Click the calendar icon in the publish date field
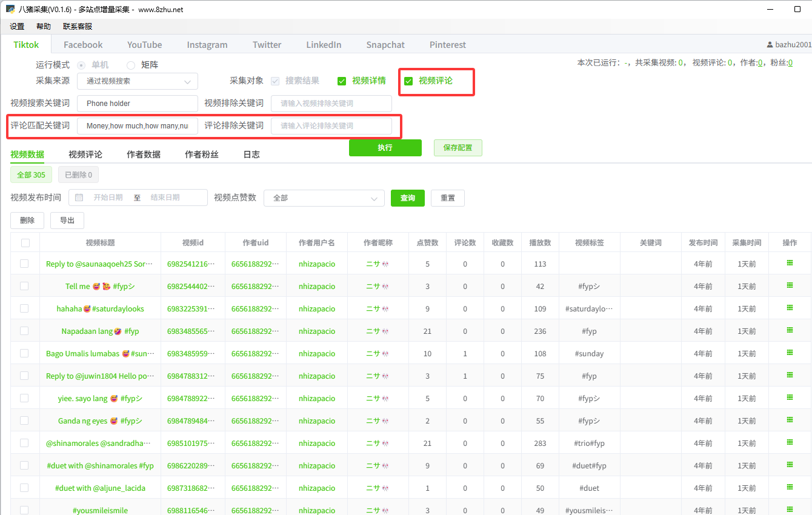This screenshot has height=515, width=812. 79,198
